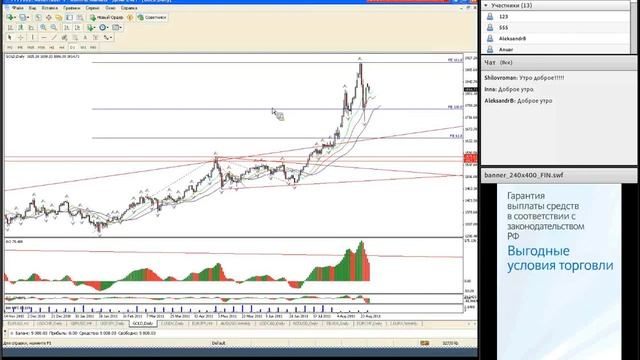Open the indicators list dropdown

pyautogui.click(x=91, y=27)
